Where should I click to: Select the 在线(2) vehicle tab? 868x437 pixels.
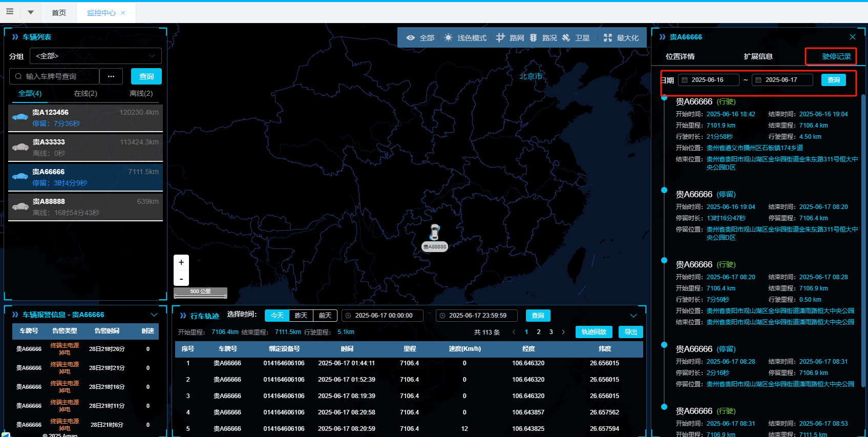(86, 93)
